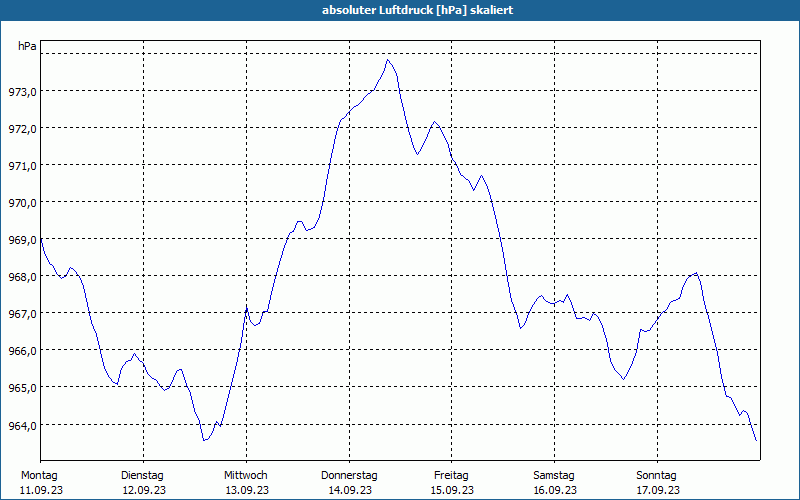This screenshot has height=500, width=800.
Task: Click the date 16.09.23
Action: tap(555, 490)
